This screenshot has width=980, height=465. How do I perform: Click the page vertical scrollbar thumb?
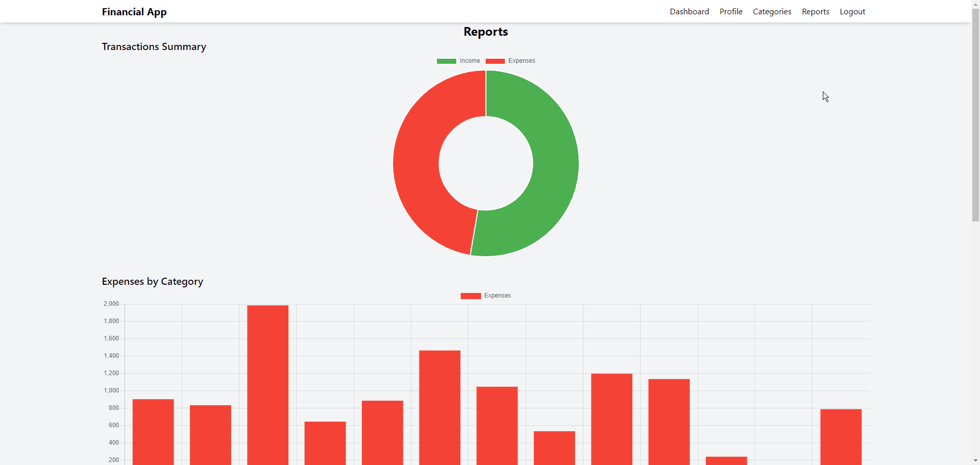point(975,115)
